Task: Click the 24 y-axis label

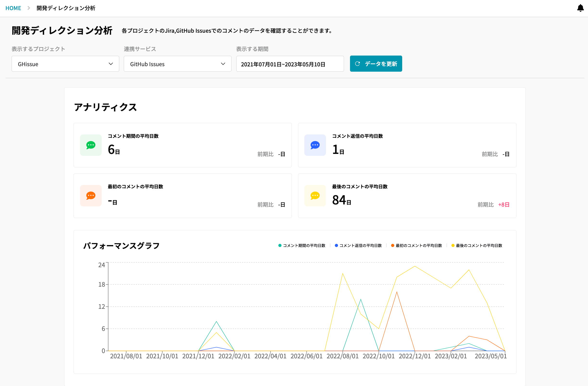Action: tap(101, 265)
